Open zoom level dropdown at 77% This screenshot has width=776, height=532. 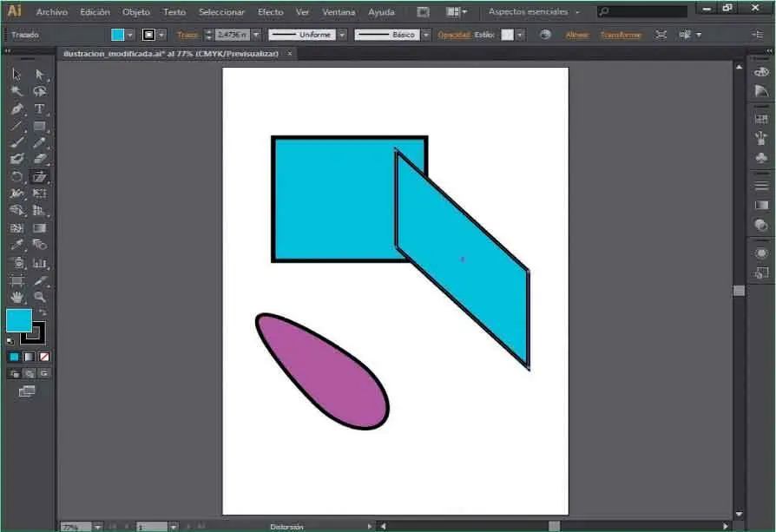coord(97,527)
